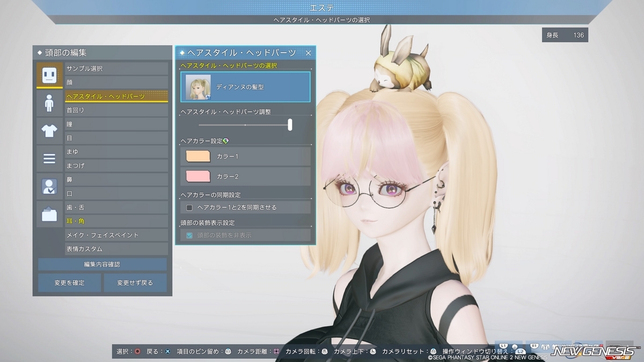Select 表情カスタム menu item
The height and width of the screenshot is (362, 644).
[116, 249]
